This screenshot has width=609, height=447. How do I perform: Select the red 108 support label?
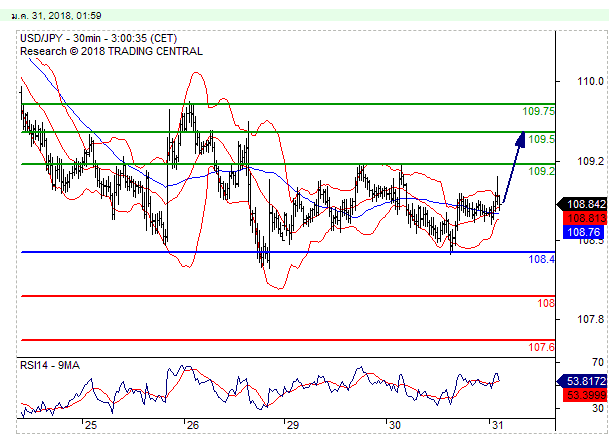point(547,303)
